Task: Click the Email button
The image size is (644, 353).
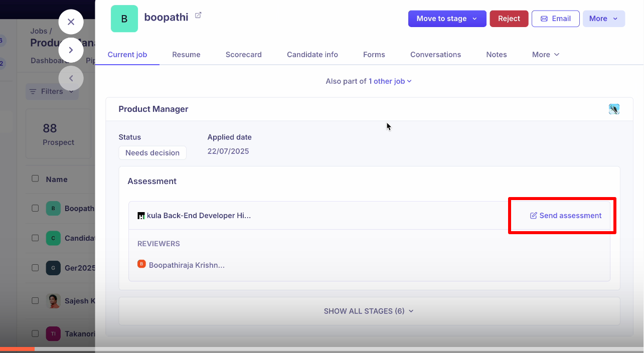Action: click(556, 19)
